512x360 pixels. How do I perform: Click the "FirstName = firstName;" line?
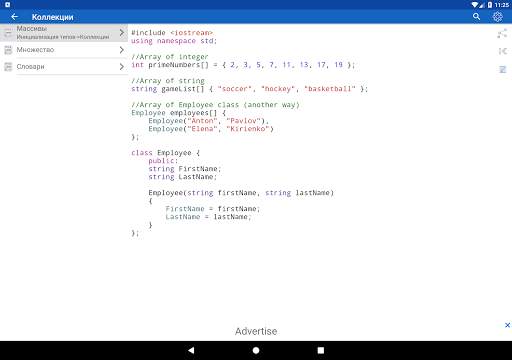coord(213,209)
